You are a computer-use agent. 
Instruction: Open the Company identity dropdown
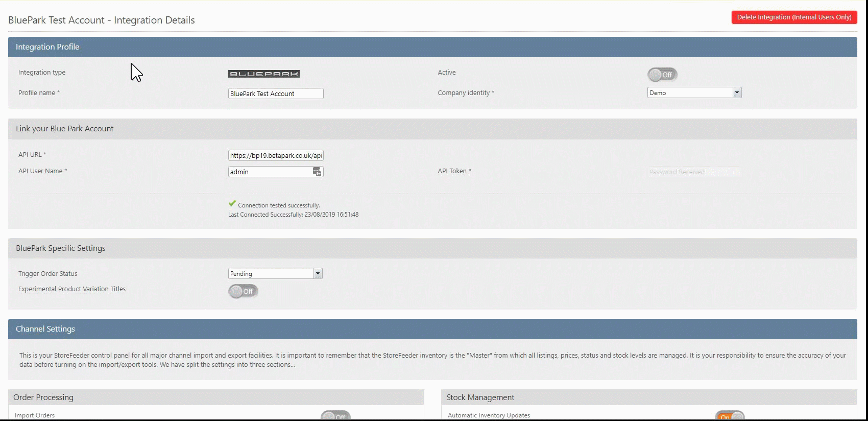pos(694,92)
